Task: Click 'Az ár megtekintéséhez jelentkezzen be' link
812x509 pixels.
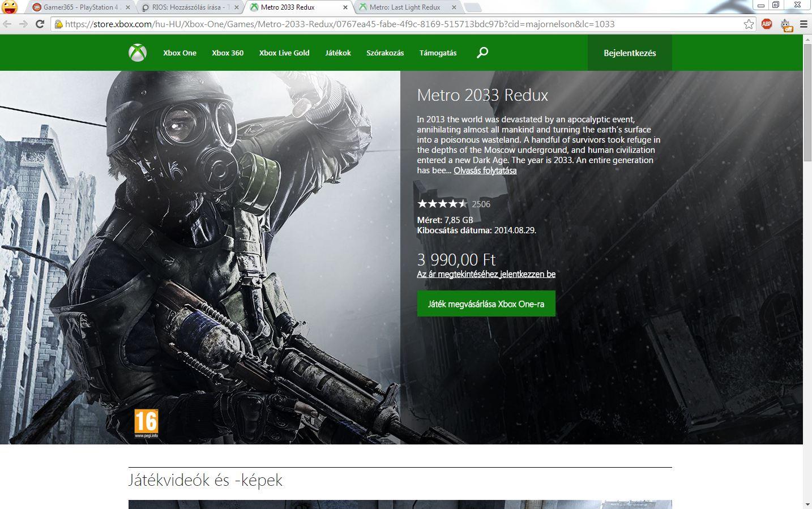Action: [x=486, y=274]
